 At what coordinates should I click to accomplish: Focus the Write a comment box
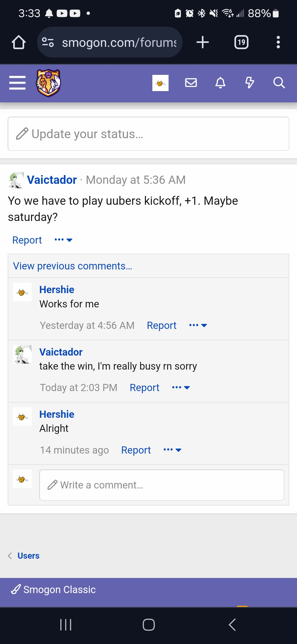(162, 485)
